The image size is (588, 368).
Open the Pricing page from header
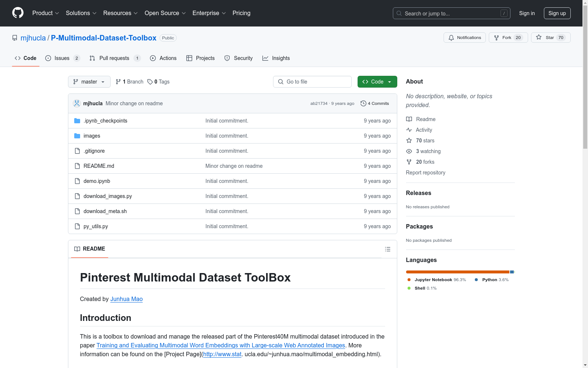pos(241,13)
